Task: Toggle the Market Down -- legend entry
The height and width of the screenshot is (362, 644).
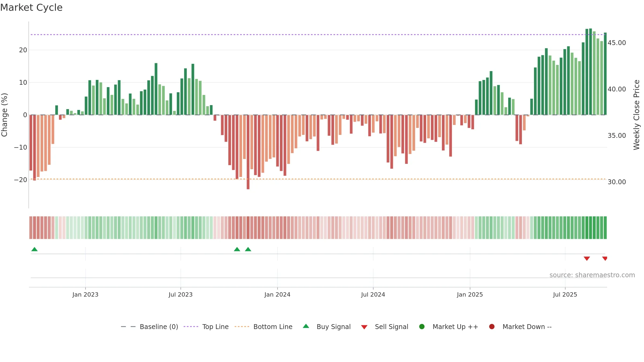Action: [520, 327]
